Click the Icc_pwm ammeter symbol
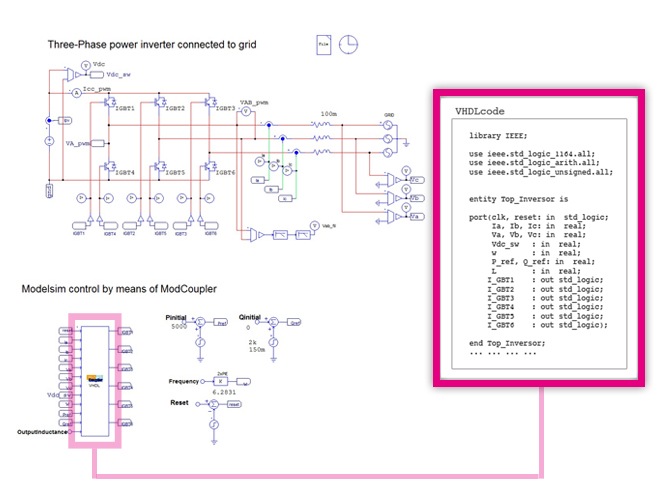The width and height of the screenshot is (660, 500). point(74,92)
